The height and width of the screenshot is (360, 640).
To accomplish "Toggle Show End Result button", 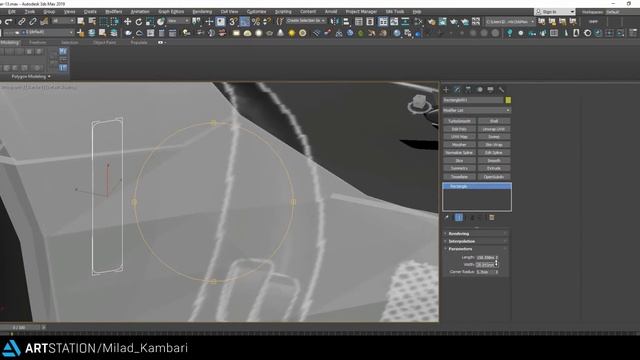I will pyautogui.click(x=459, y=218).
